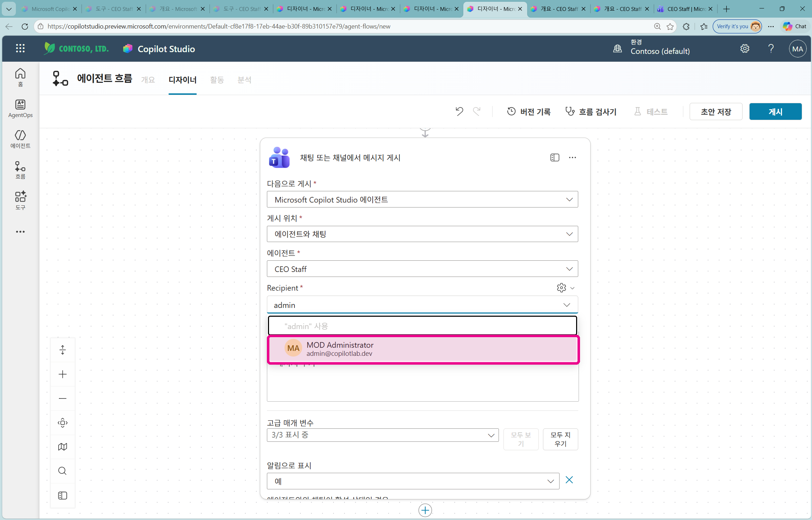Toggle the canvas minimap
Image resolution: width=812 pixels, height=520 pixels.
coord(63,447)
